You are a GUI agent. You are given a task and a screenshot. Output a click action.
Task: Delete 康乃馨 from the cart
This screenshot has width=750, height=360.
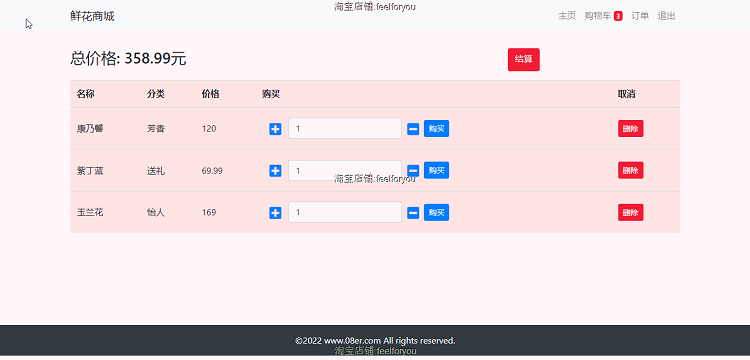(x=630, y=129)
